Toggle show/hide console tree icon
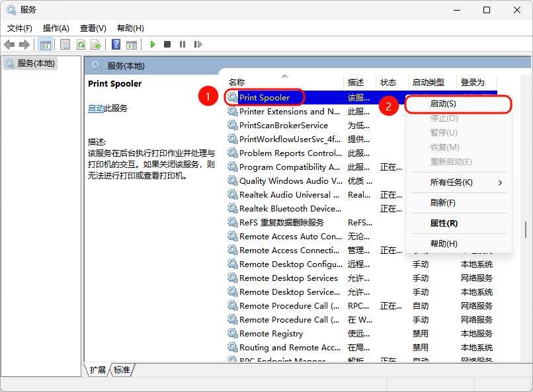The width and height of the screenshot is (533, 392). [46, 44]
